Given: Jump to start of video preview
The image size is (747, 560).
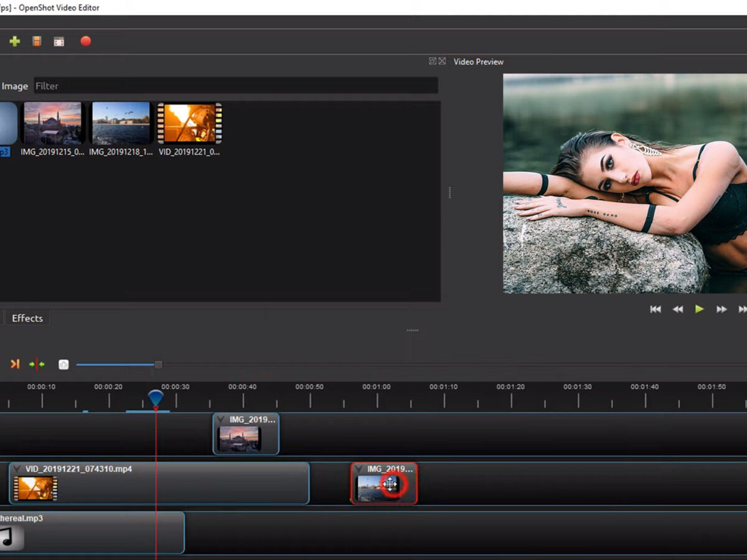Looking at the screenshot, I should [x=655, y=309].
